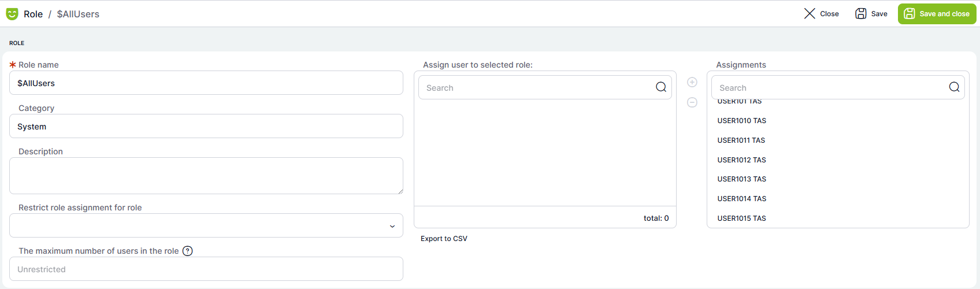This screenshot has width=980, height=289.
Task: Select USER1010 TAS in Assignments list
Action: (x=741, y=121)
